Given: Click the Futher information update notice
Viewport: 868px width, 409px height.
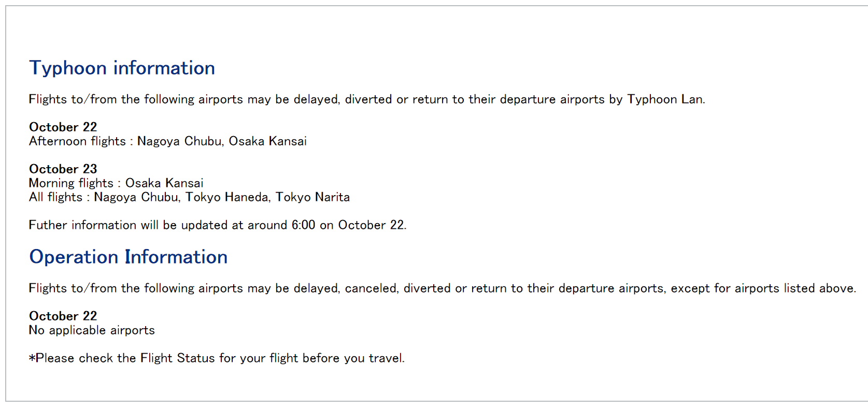Looking at the screenshot, I should [217, 225].
